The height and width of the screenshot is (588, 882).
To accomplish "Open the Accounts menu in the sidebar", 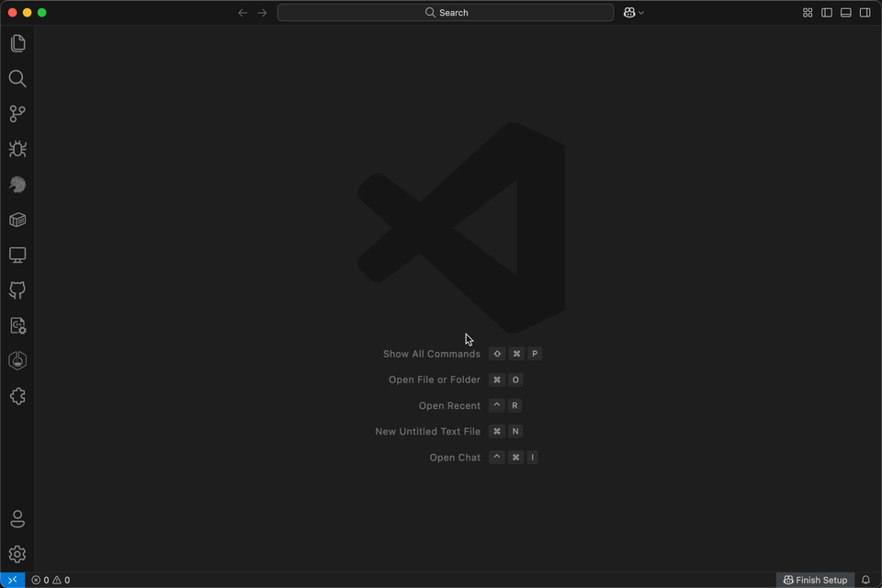I will (17, 518).
